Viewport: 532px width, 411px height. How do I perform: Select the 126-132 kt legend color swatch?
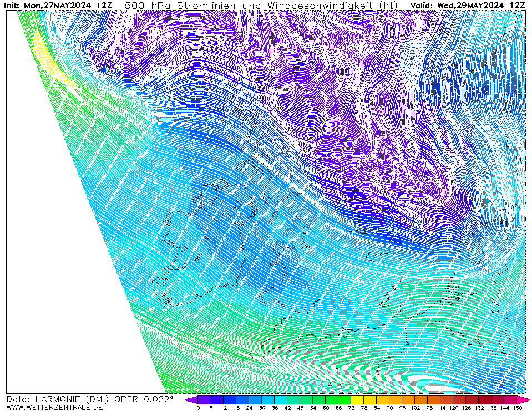pos(473,400)
